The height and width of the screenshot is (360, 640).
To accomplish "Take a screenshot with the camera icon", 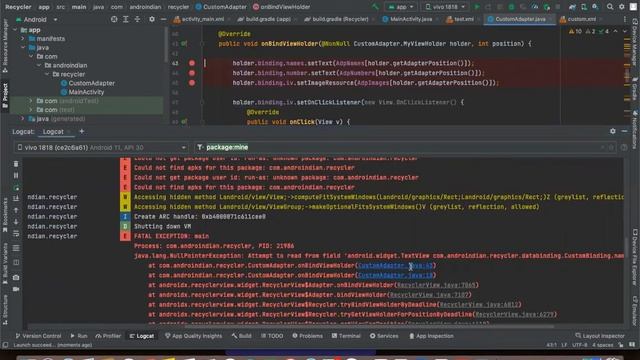I will 16,277.
